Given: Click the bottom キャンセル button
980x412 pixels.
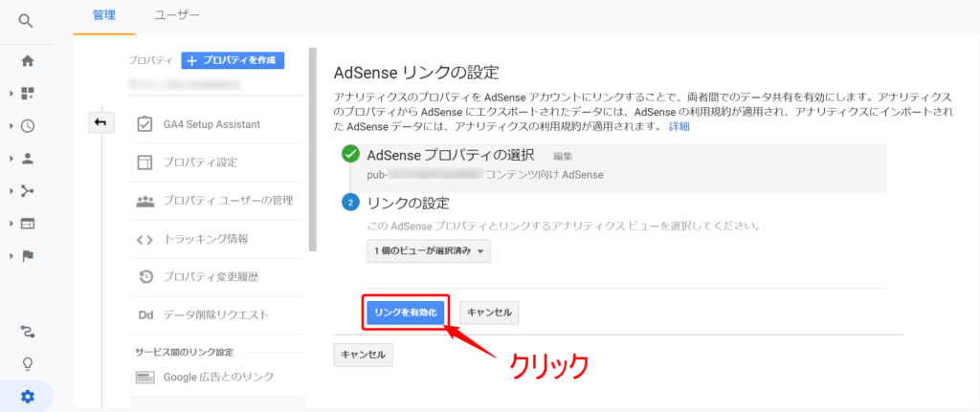Looking at the screenshot, I should click(x=363, y=355).
